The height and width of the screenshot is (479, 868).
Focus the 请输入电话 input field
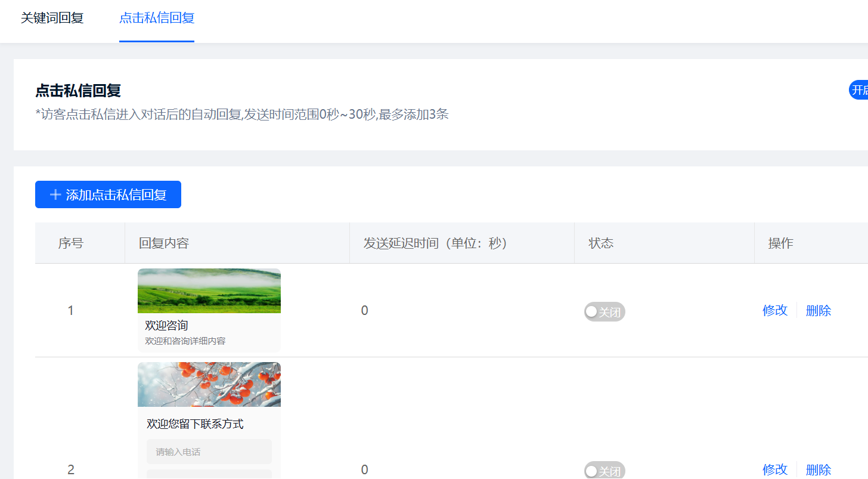tap(209, 452)
